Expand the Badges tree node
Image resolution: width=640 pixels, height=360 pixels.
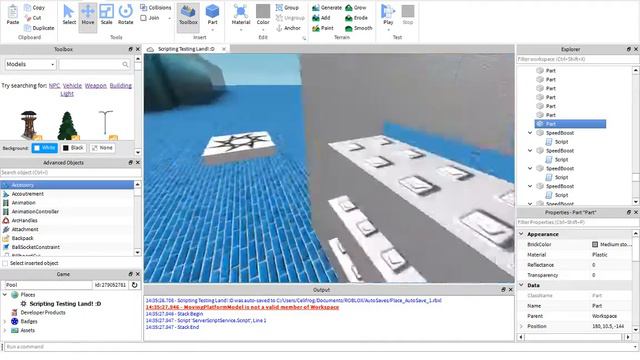tap(5, 322)
